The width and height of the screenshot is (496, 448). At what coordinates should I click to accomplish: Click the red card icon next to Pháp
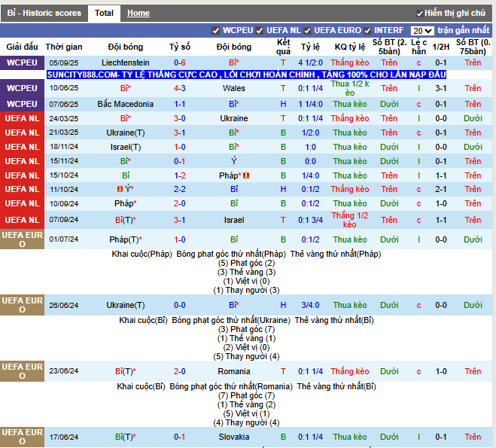pos(246,175)
